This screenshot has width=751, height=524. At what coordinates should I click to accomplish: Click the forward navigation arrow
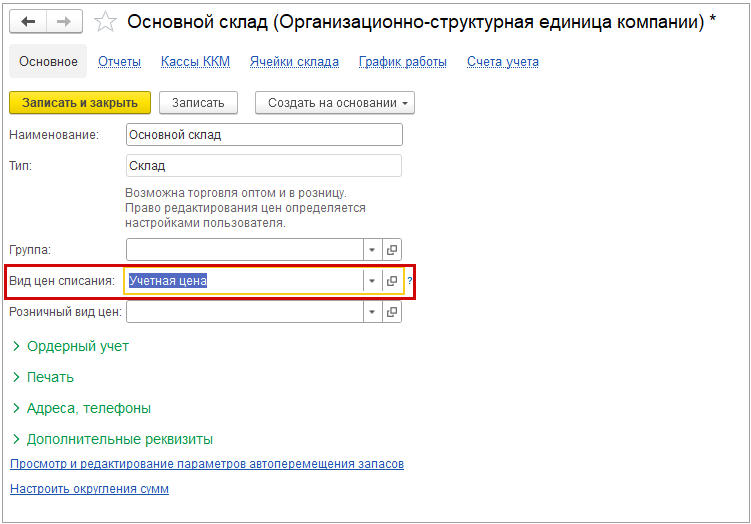tap(63, 22)
